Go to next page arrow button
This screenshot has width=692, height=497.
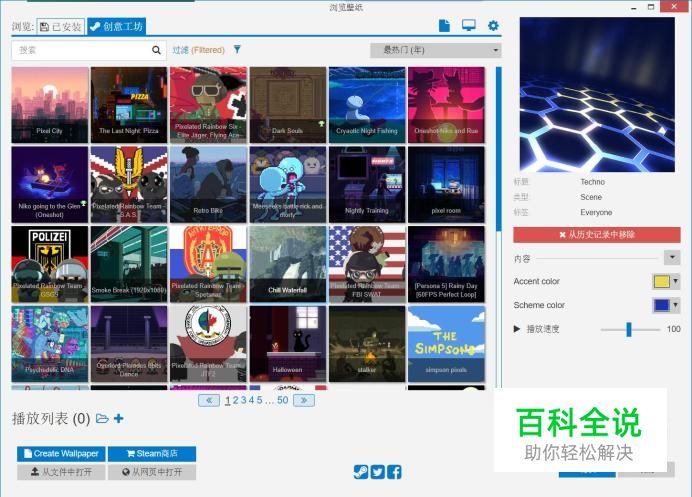[x=304, y=400]
